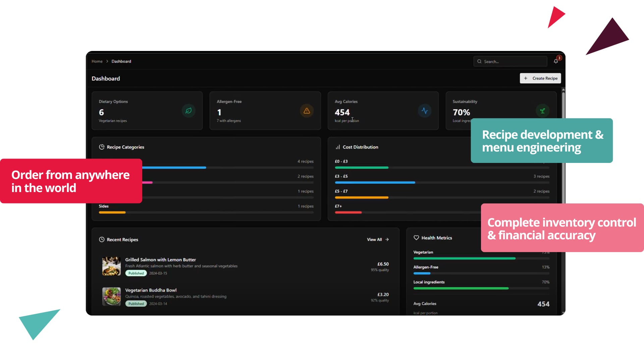Click the clock icon beside Recent Recipes

[x=101, y=239]
